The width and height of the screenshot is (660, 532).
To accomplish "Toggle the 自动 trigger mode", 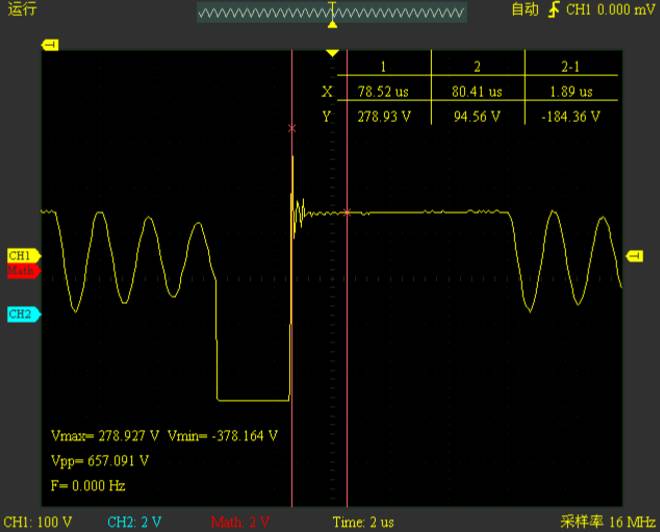I will 524,10.
